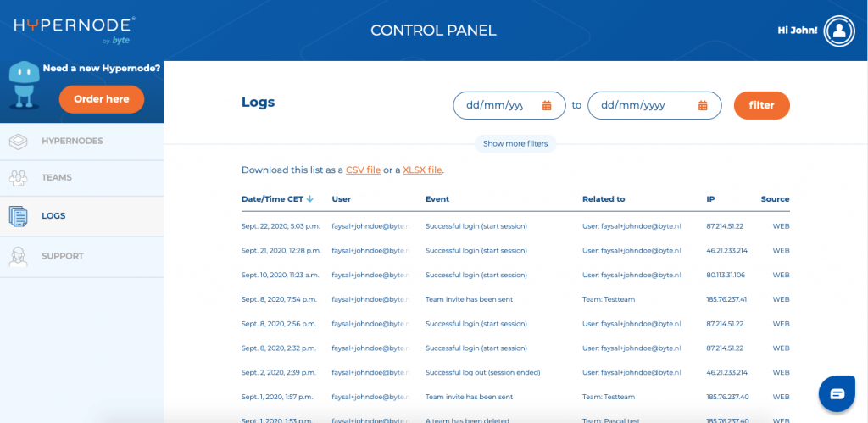
Task: Open the chat support bubble
Action: (x=837, y=393)
